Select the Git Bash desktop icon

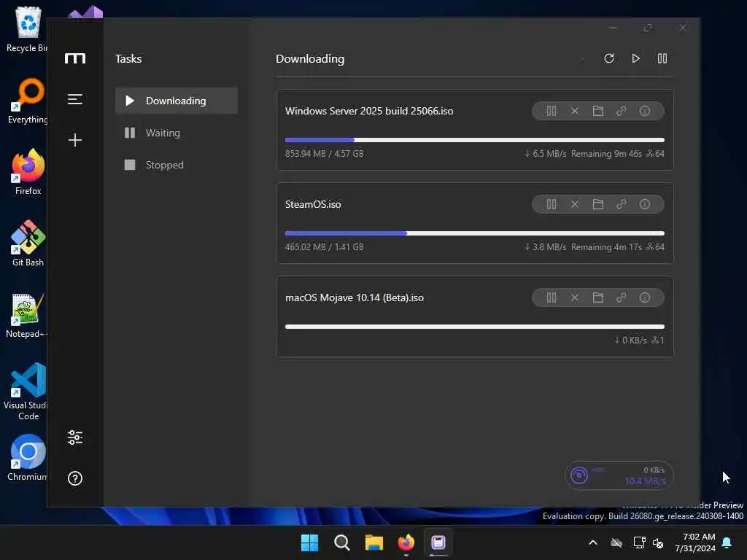click(x=28, y=244)
